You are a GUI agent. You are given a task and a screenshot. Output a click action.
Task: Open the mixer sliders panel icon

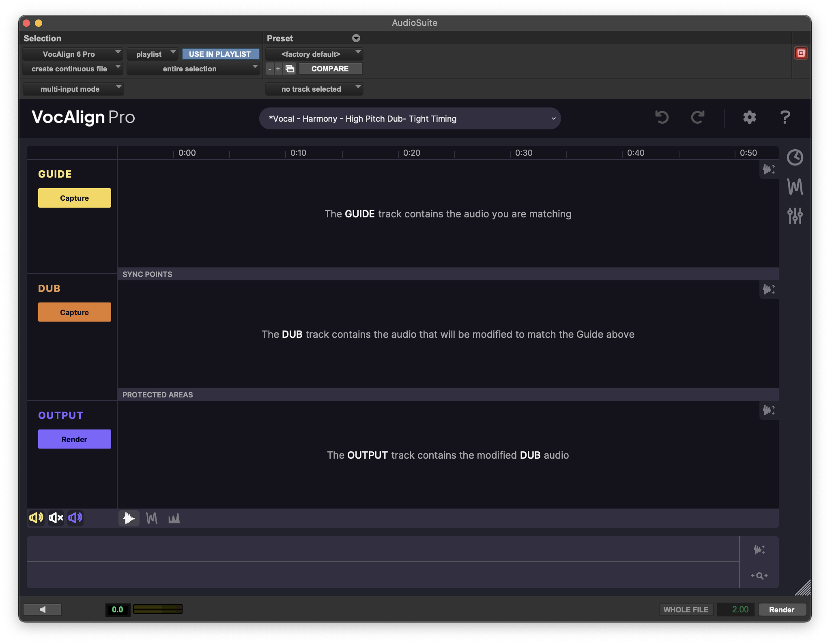[x=795, y=216]
